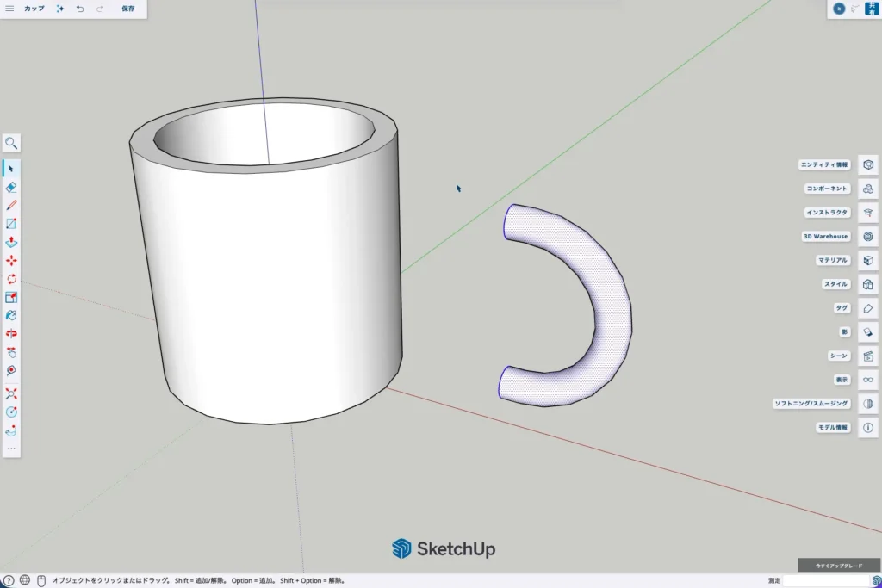The height and width of the screenshot is (588, 882).
Task: Select the Scale tool
Action: click(11, 297)
